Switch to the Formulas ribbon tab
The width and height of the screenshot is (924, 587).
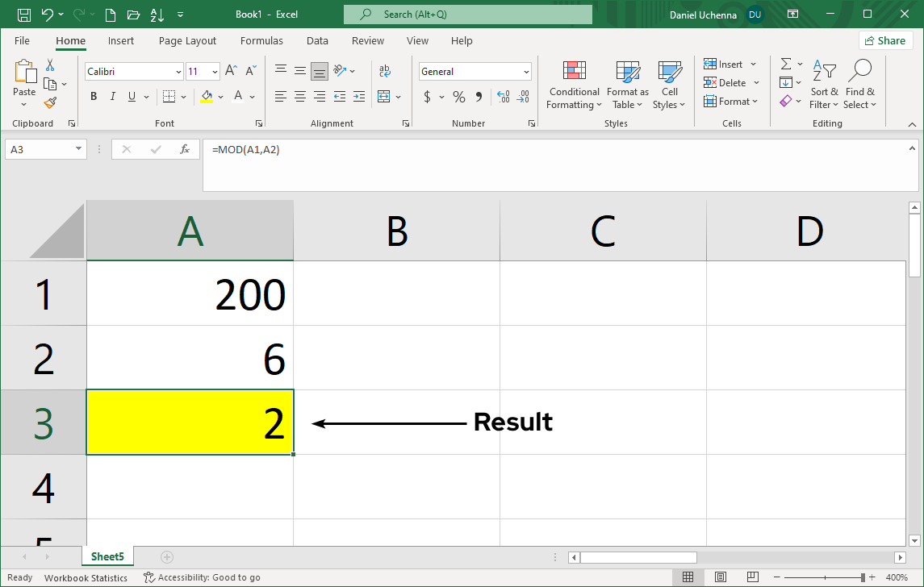tap(261, 40)
